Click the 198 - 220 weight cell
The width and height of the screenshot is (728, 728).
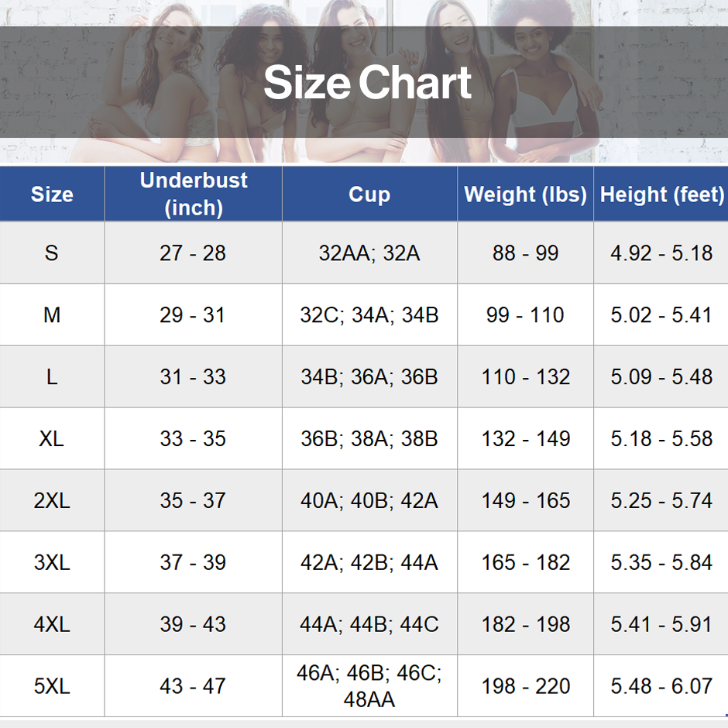click(525, 686)
